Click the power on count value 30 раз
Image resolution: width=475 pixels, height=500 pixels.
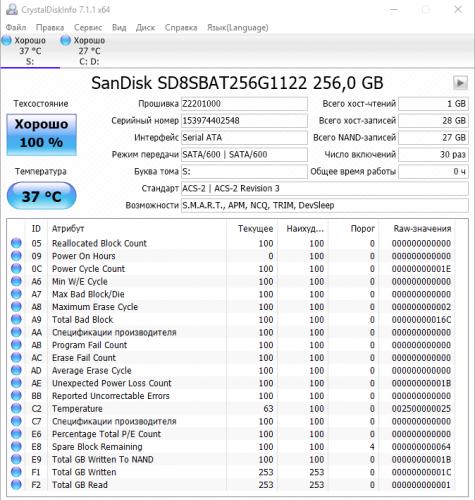(x=433, y=155)
